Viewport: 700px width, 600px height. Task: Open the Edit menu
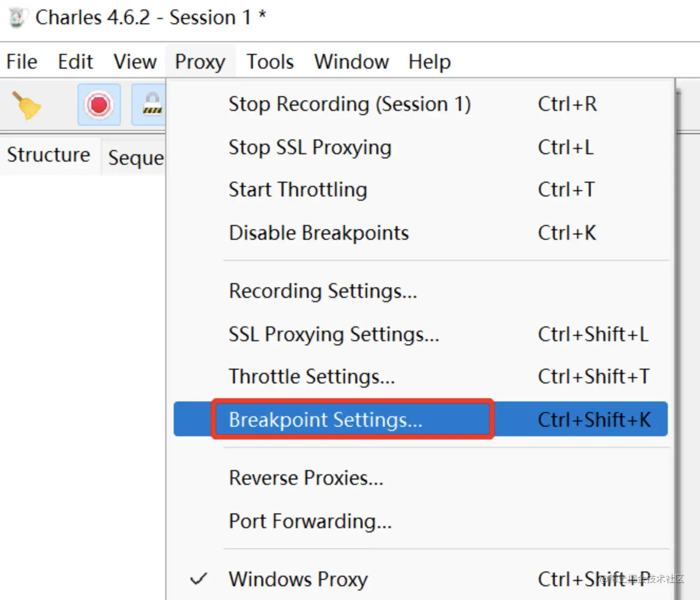tap(75, 62)
